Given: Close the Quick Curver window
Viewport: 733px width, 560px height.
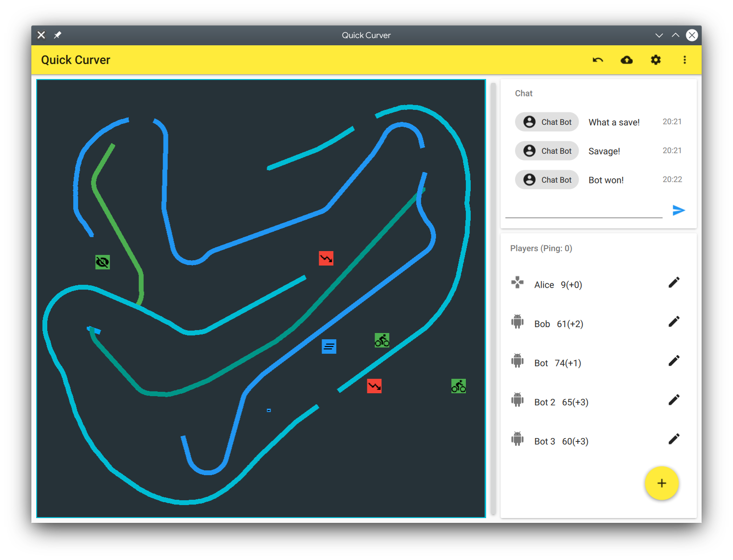Looking at the screenshot, I should [692, 35].
